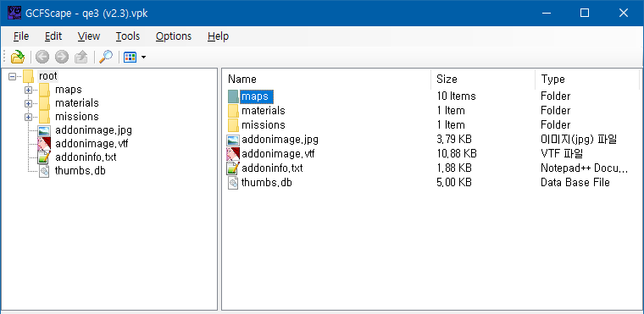Viewport: 644px width, 314px height.
Task: Click the 'Notepad++ Docu...' type cell
Action: pyautogui.click(x=585, y=168)
